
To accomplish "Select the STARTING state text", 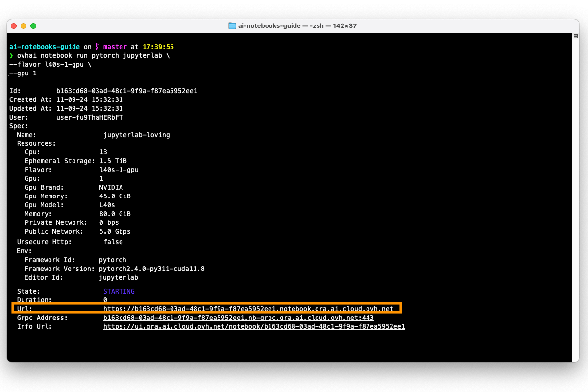I will click(119, 291).
